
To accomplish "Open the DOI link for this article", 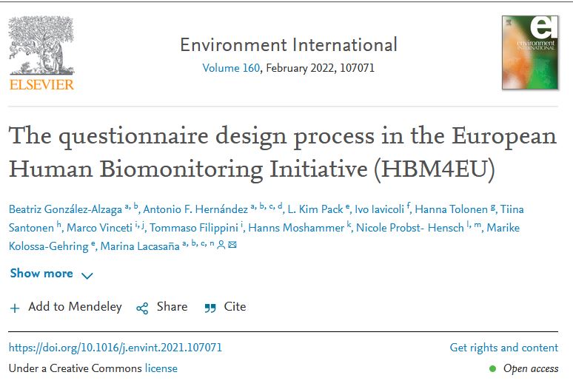I will tap(115, 348).
